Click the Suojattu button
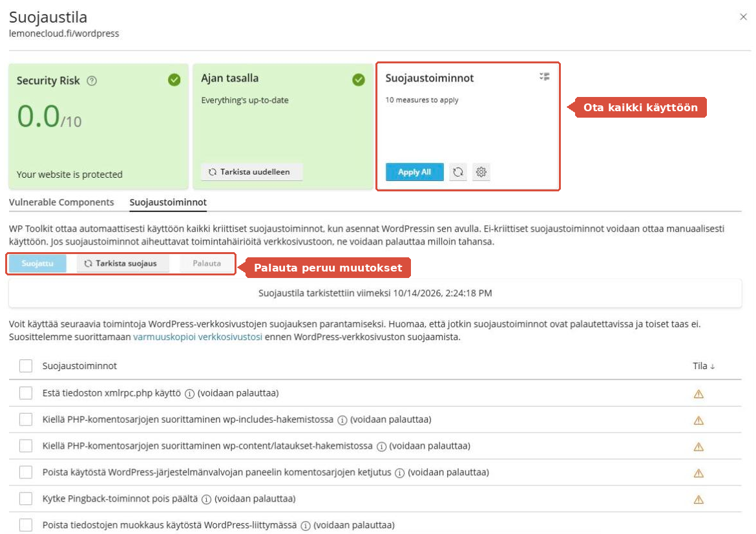The width and height of the screenshot is (756, 534). 37,263
